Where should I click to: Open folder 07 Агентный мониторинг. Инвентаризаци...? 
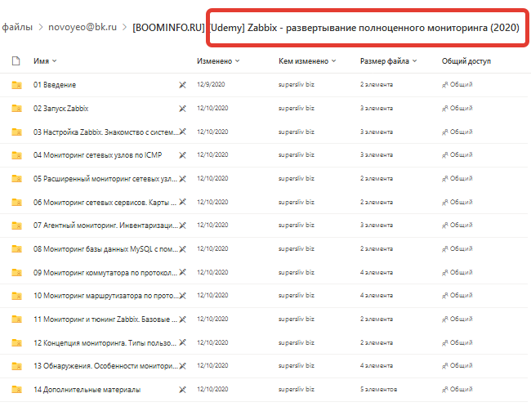point(105,226)
